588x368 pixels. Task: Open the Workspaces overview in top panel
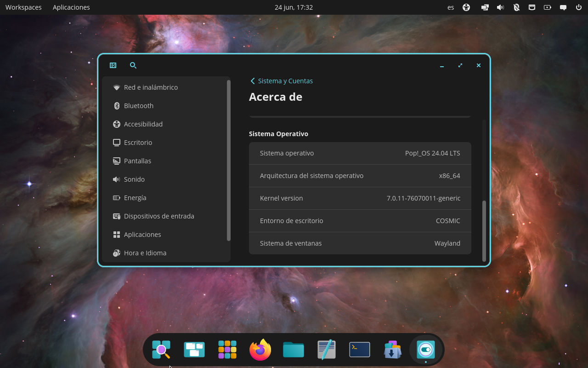[x=23, y=7]
